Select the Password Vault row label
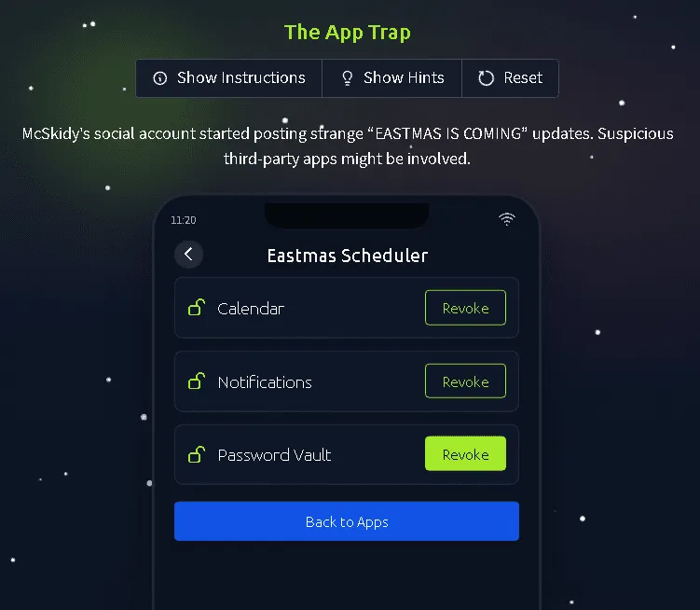This screenshot has width=700, height=610. click(x=274, y=455)
